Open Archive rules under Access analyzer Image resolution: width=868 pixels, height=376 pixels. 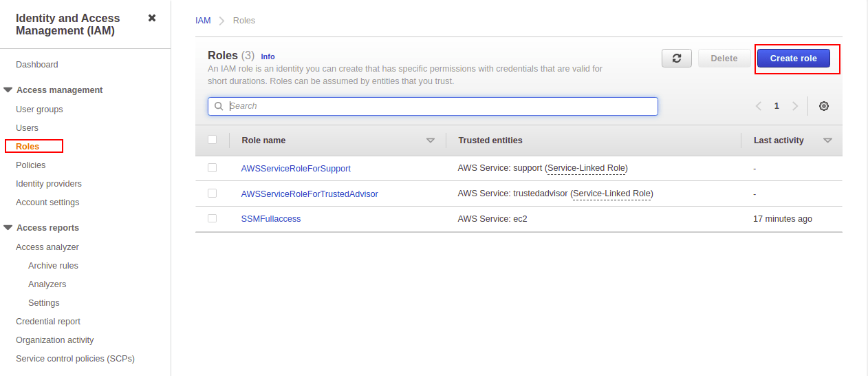pos(53,266)
